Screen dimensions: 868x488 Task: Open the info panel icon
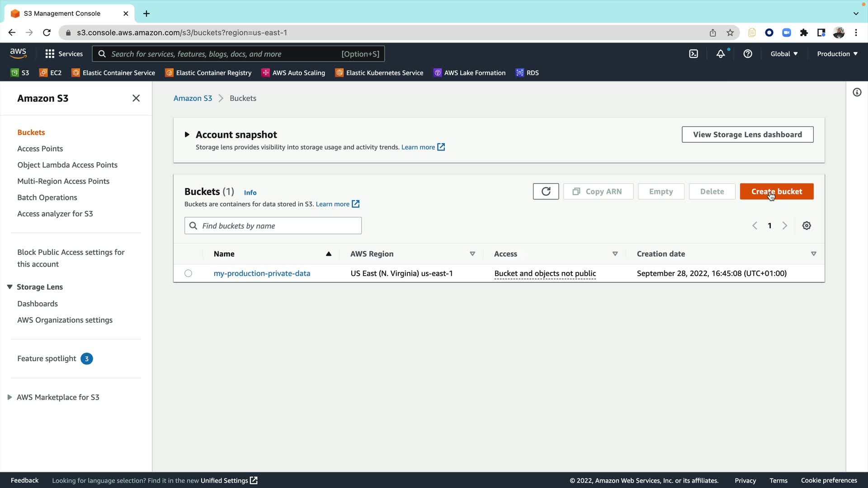(857, 93)
